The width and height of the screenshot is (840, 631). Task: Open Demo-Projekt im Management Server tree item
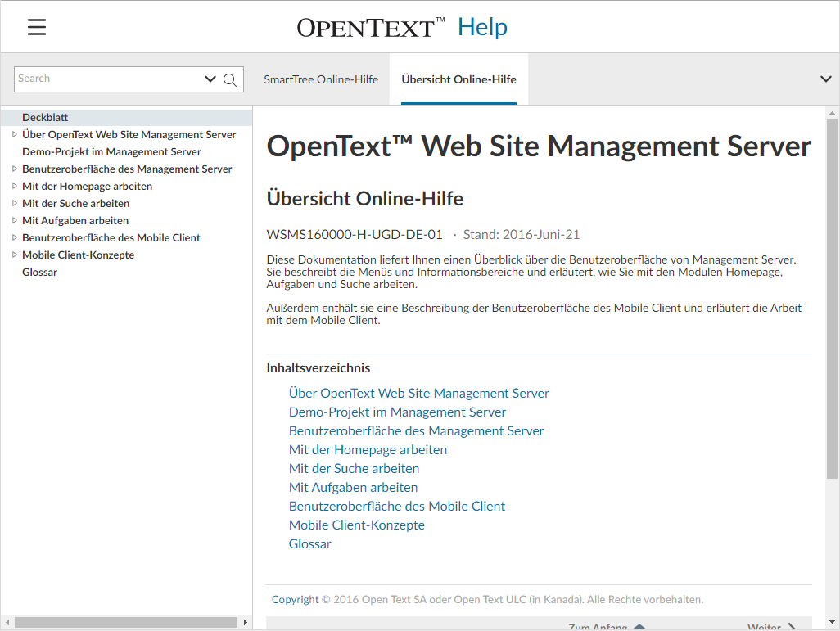pos(111,151)
